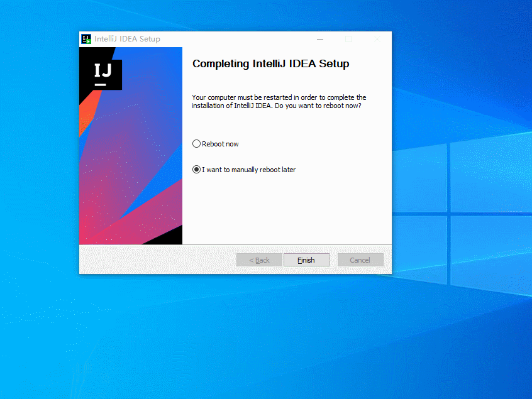Click the Finish button

306,260
